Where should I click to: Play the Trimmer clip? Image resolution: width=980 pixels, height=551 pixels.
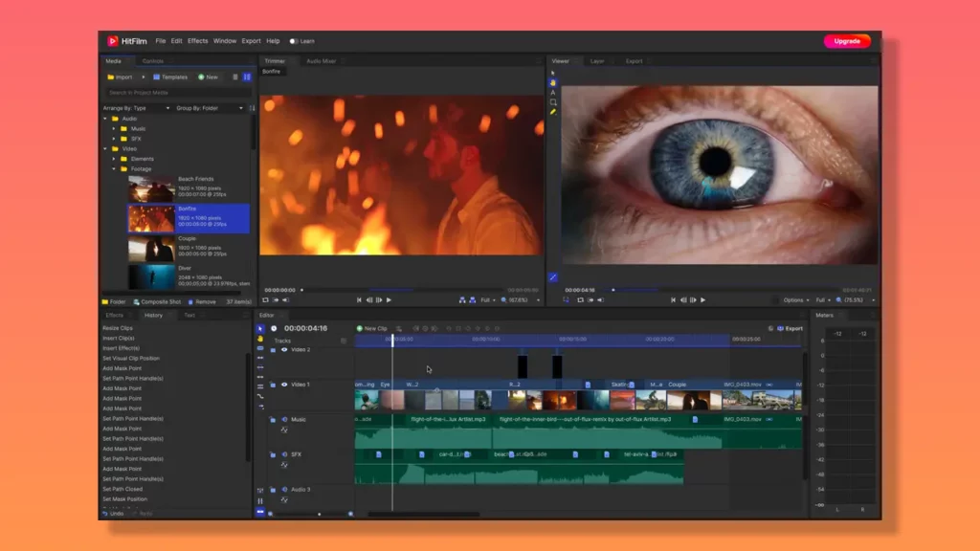tap(389, 299)
